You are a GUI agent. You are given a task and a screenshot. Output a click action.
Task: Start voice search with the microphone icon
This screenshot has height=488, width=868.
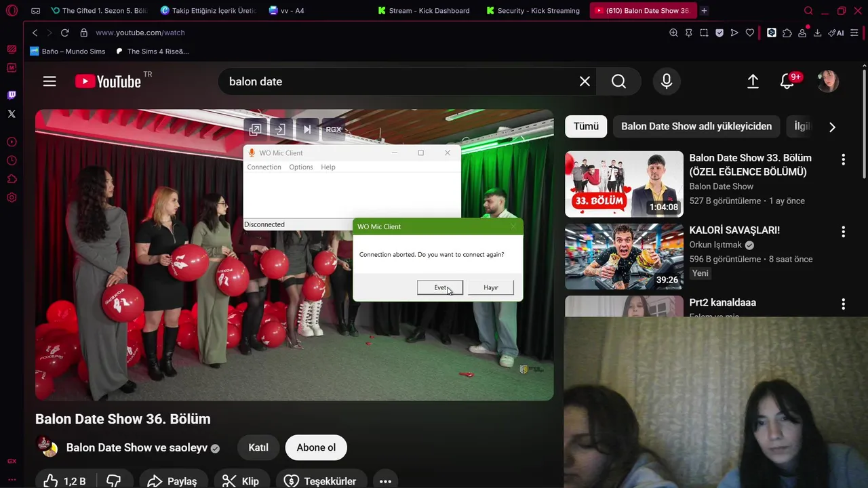click(667, 81)
